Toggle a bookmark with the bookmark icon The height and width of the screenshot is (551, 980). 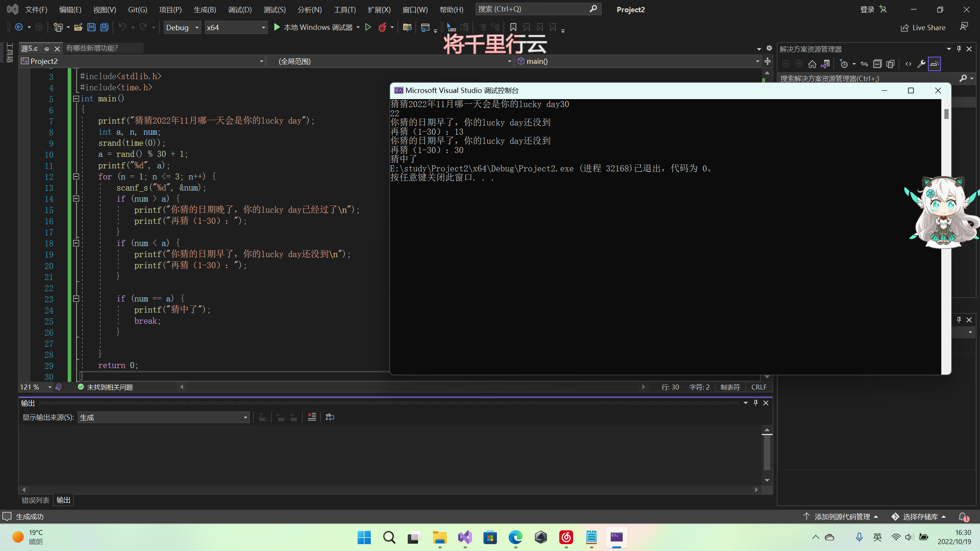513,27
